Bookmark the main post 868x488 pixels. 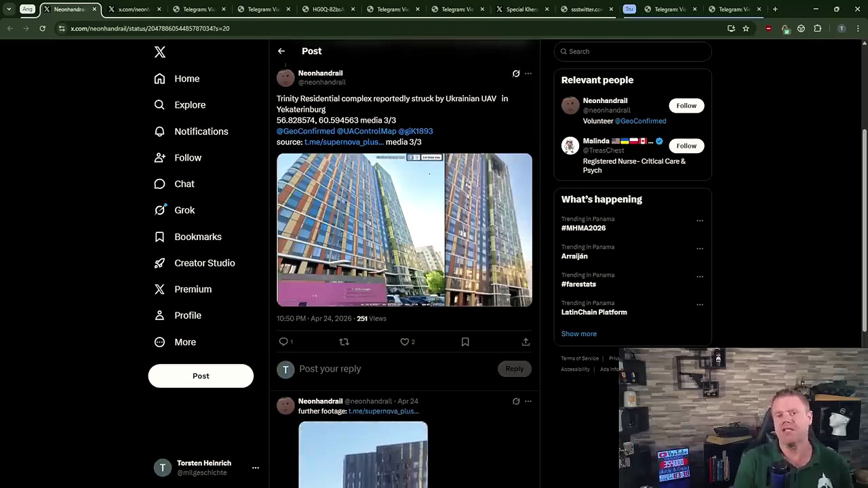(x=465, y=342)
